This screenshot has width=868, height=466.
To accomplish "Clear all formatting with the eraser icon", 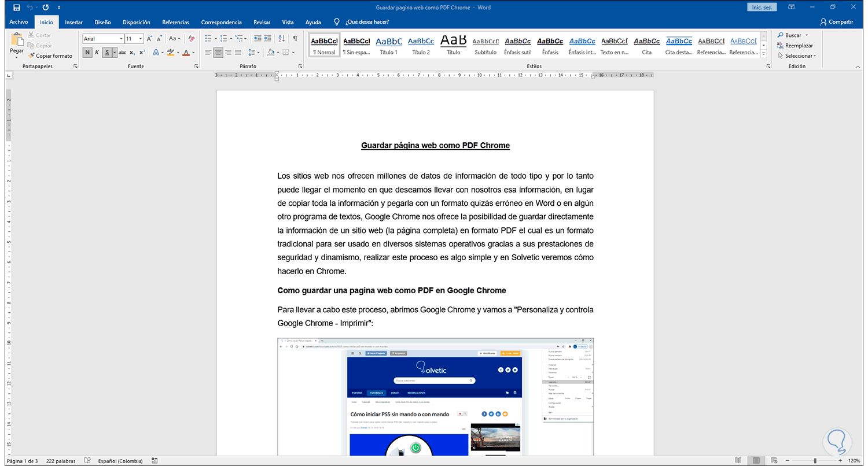I will pyautogui.click(x=192, y=39).
